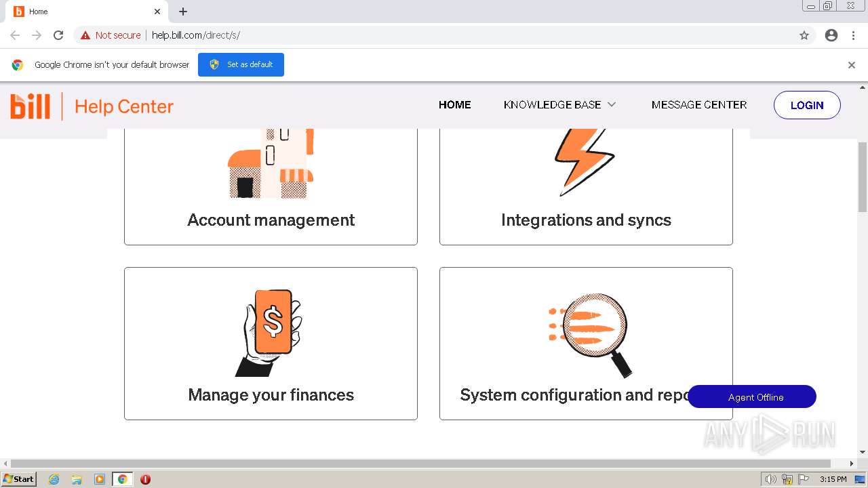
Task: Close the Home browser tab
Action: tap(157, 12)
